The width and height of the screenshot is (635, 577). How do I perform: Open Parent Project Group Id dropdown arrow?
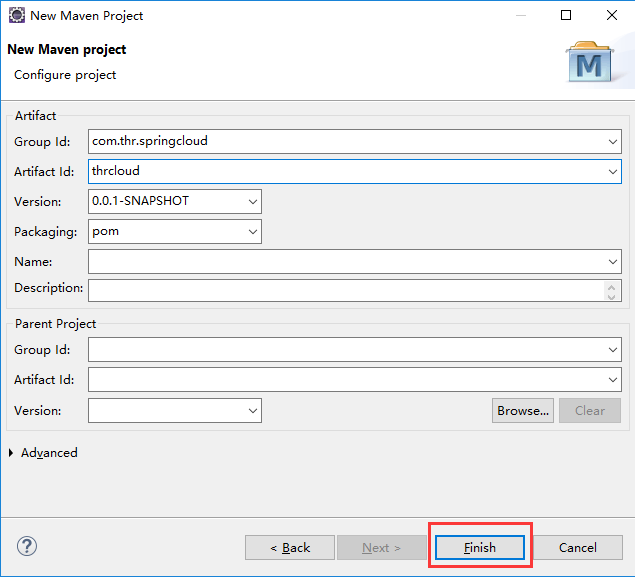pos(612,349)
